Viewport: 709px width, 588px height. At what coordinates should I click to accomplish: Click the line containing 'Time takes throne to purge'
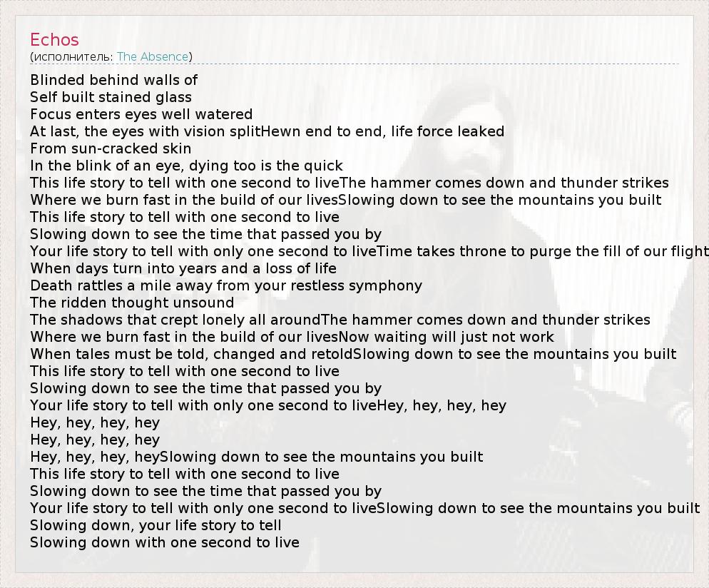coord(369,251)
